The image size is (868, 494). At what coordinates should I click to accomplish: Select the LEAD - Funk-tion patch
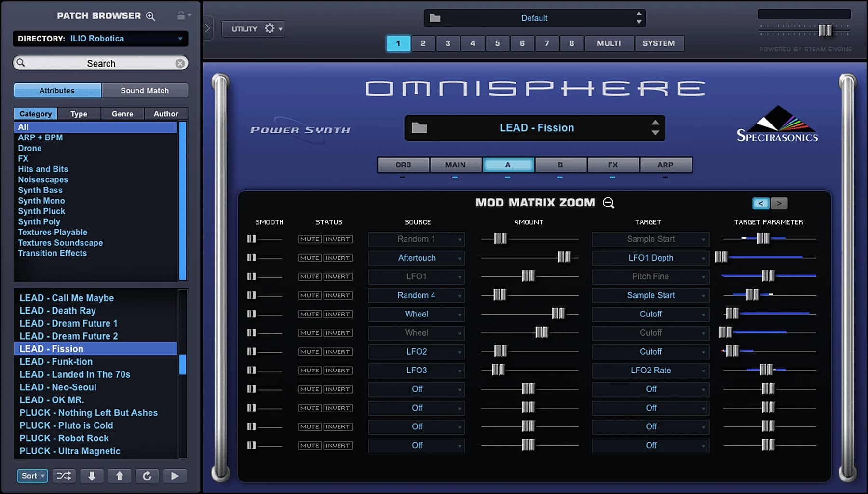pyautogui.click(x=56, y=361)
